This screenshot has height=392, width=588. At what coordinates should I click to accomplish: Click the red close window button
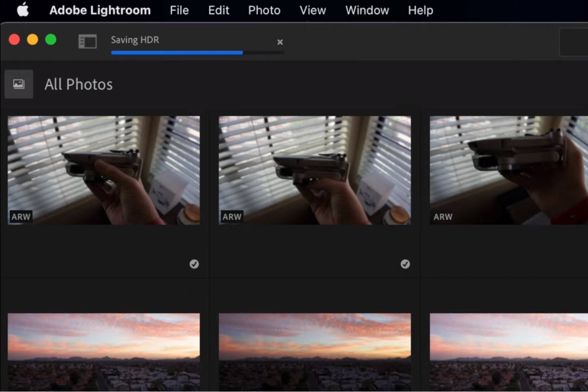[x=15, y=40]
